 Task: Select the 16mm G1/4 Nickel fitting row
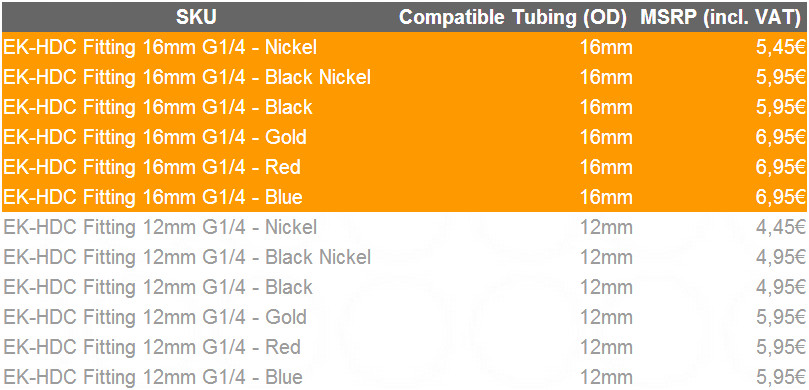(404, 47)
